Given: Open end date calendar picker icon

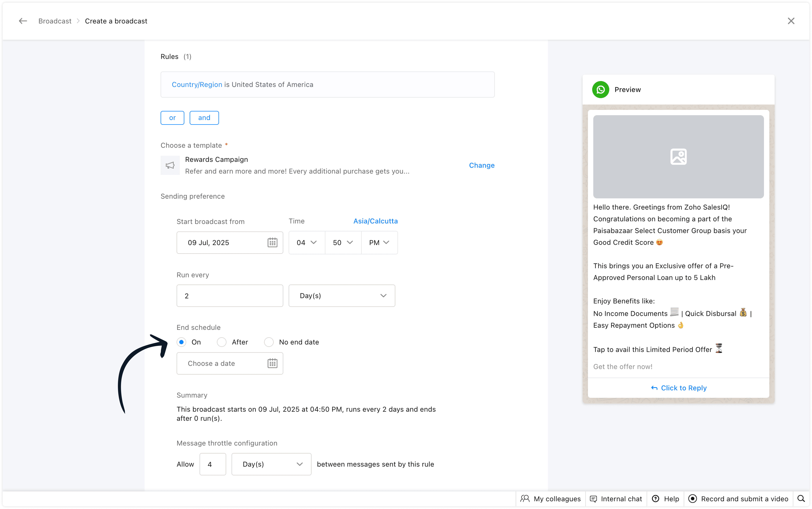Looking at the screenshot, I should [x=272, y=363].
